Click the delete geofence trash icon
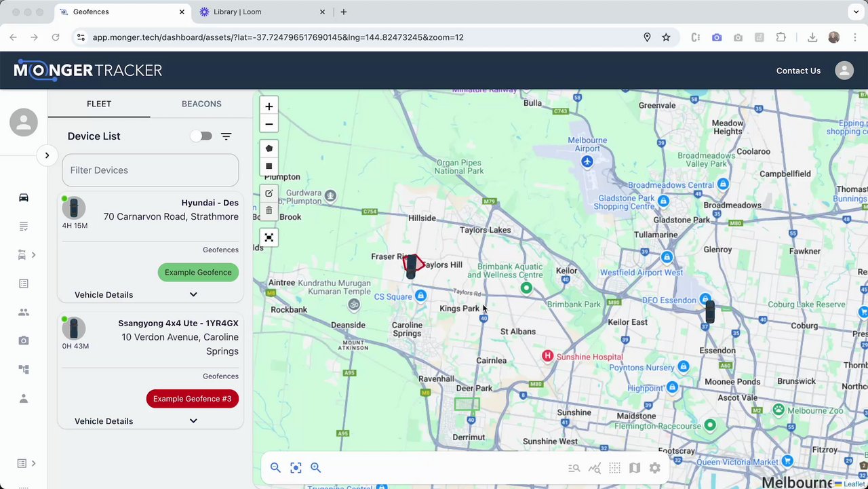Screen dimensions: 868x489 tap(269, 211)
